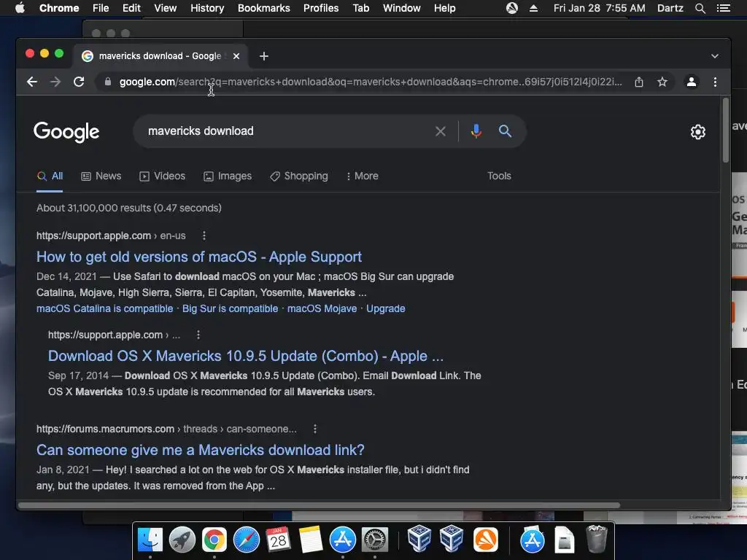Open Chrome's three-dot menu

[715, 82]
